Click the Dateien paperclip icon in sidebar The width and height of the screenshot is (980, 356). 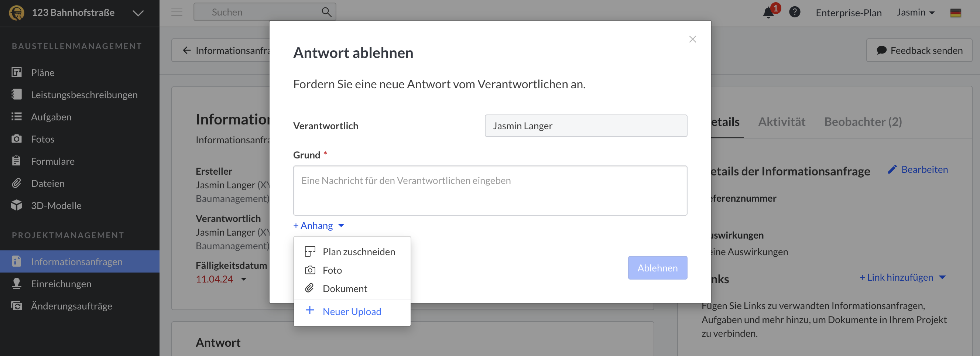(16, 183)
